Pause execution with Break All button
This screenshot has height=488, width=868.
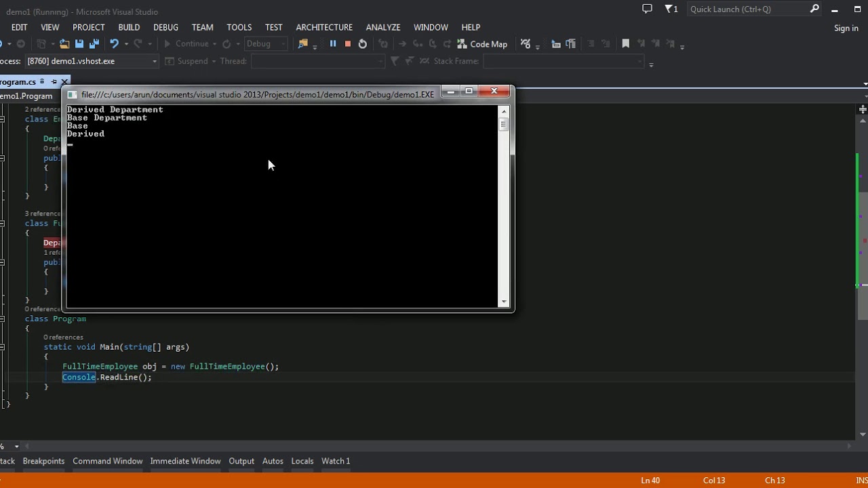[333, 44]
